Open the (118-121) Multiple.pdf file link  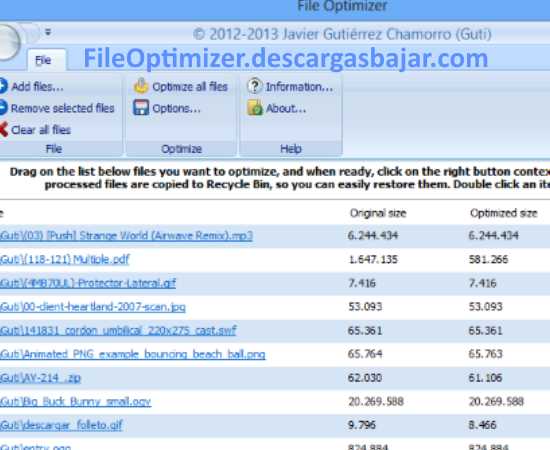(65, 260)
